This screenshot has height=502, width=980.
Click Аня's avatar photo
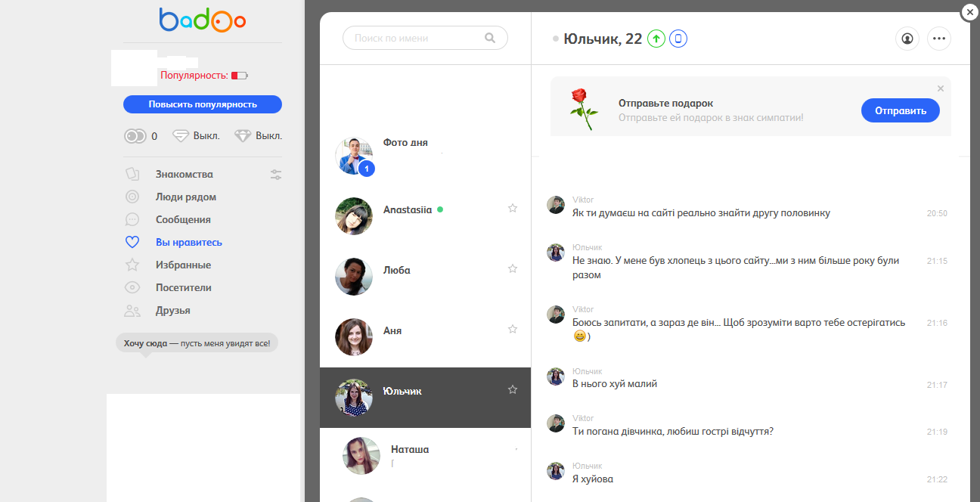pos(354,337)
